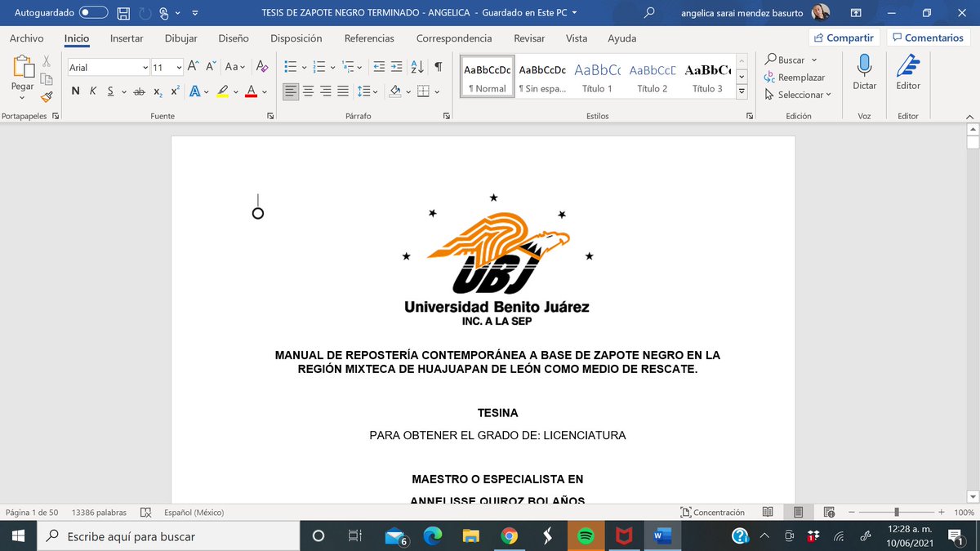Switch to Read Mode view
Image resolution: width=980 pixels, height=551 pixels.
[x=768, y=513]
